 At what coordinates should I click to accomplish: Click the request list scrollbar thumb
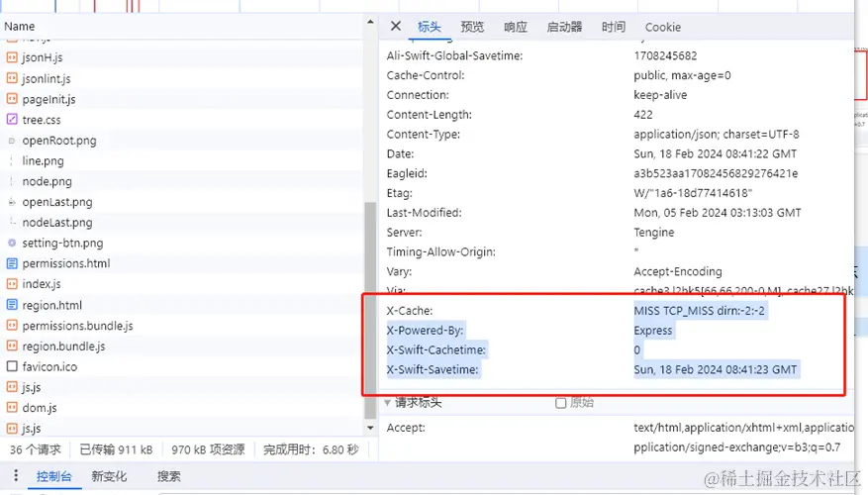pos(370,310)
